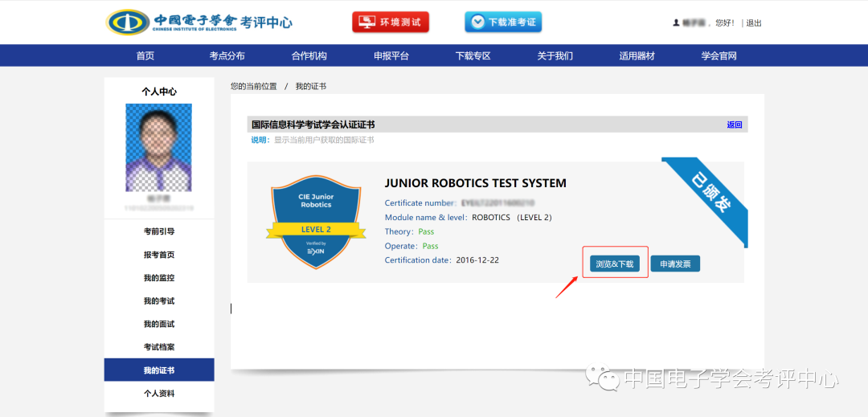Click the profile photo in 个人中心
Viewport: 868px width, 417px height.
pos(159,148)
